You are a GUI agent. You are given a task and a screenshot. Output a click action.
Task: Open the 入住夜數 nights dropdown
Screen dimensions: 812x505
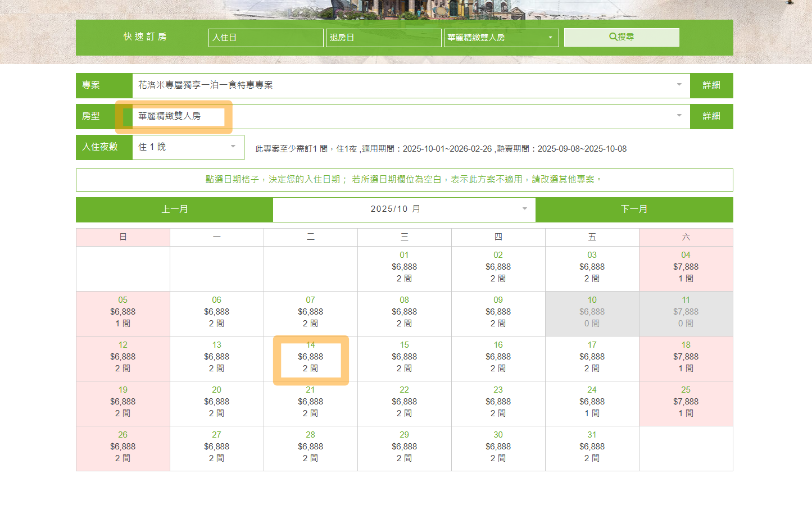click(188, 147)
